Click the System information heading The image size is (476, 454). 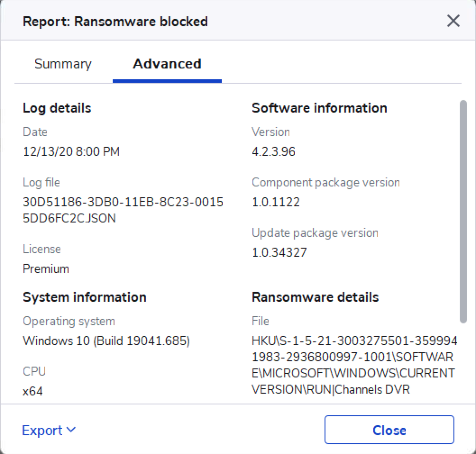coord(84,297)
